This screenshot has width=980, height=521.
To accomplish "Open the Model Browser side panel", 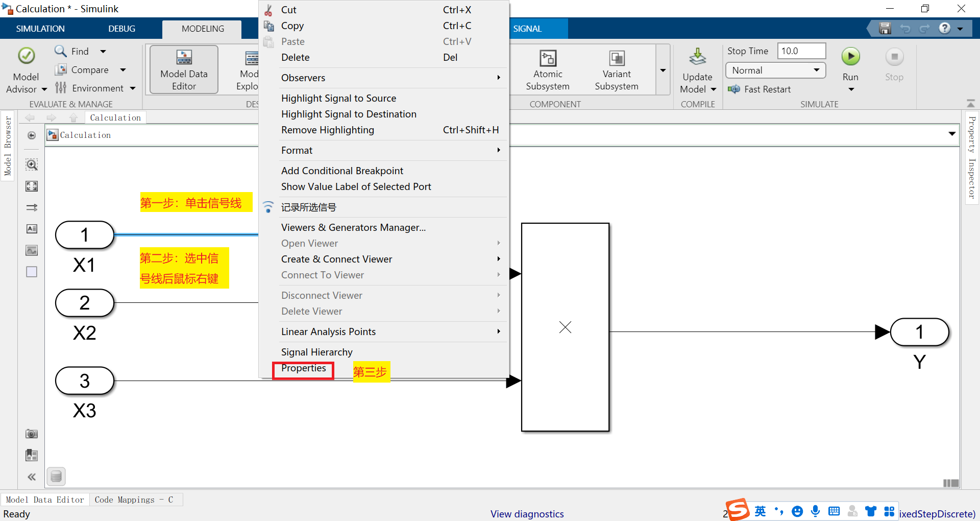I will pos(8,146).
